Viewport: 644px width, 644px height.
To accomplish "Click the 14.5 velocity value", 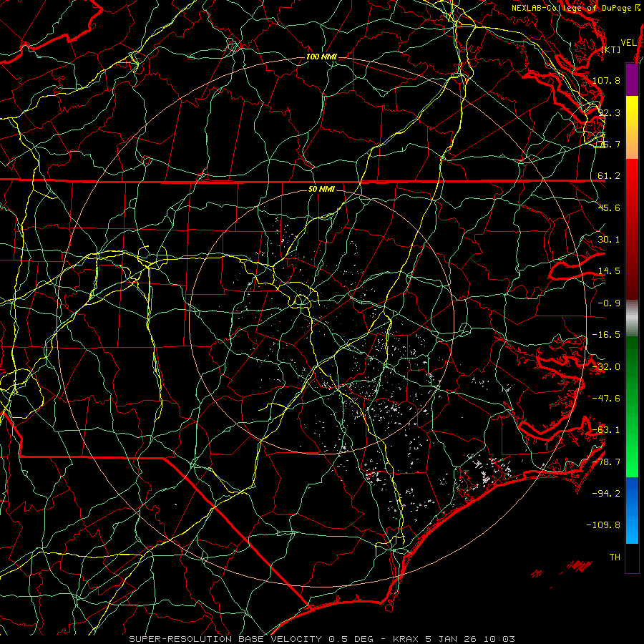I will tap(609, 271).
